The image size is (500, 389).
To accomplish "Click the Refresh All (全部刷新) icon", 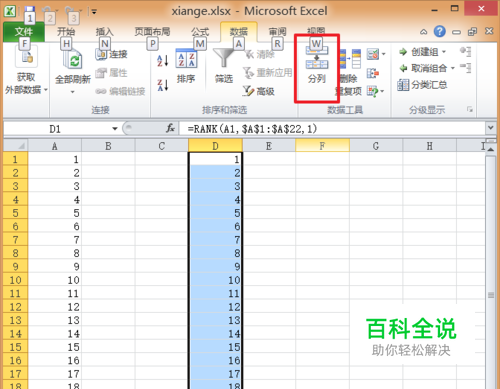I will tap(73, 59).
